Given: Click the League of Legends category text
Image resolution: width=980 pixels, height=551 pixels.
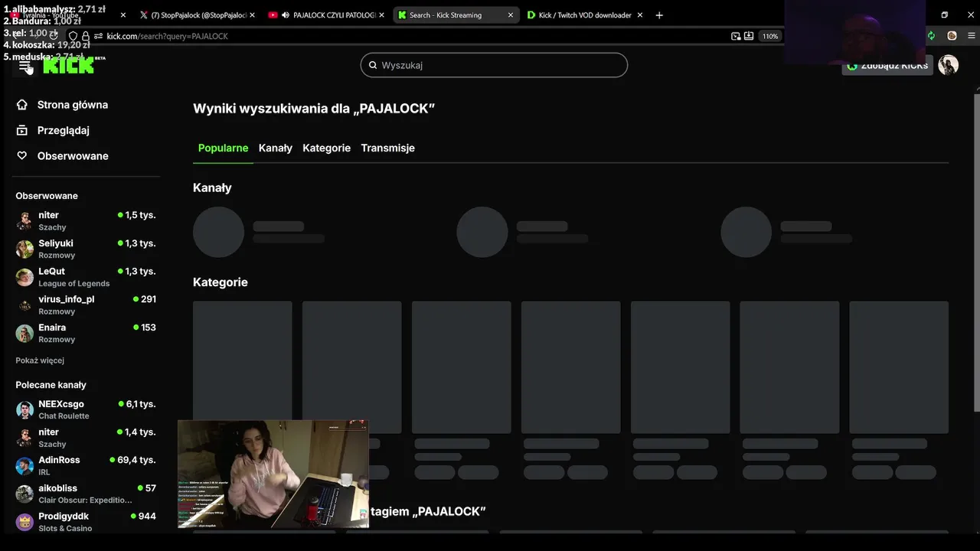Looking at the screenshot, I should pos(74,284).
